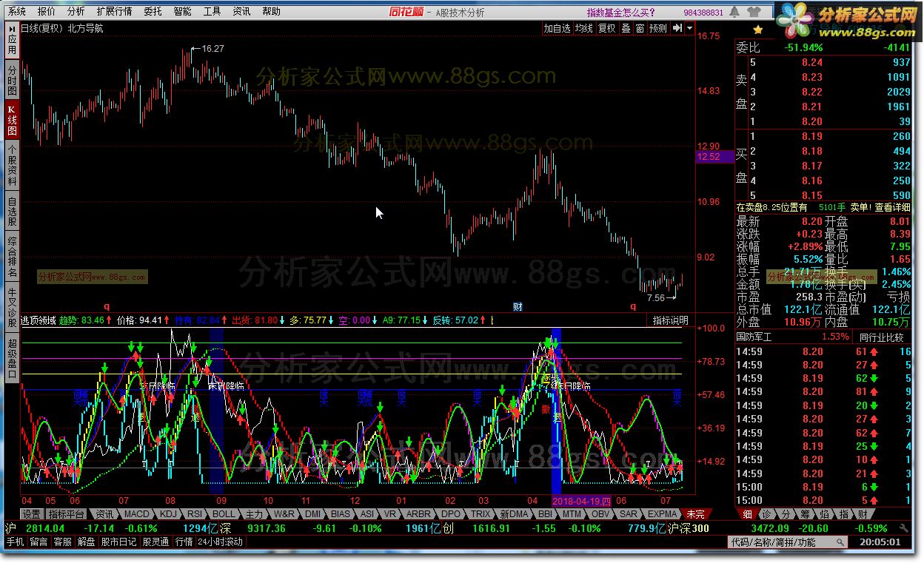Click the wrench settings icon in index bar

(903, 528)
